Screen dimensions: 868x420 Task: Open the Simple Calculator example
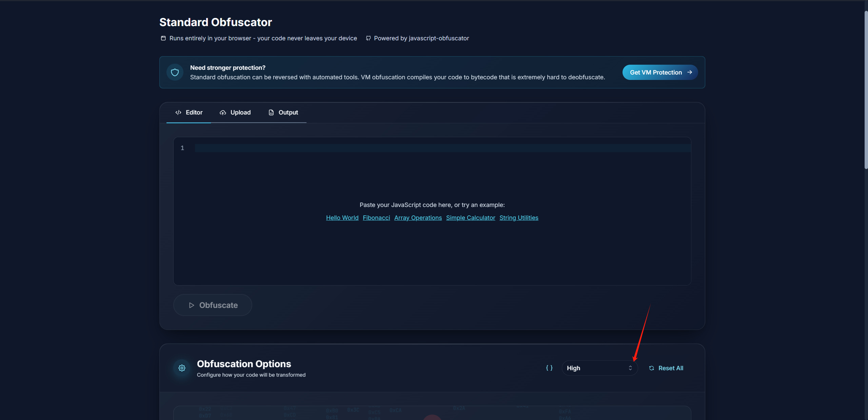click(470, 218)
